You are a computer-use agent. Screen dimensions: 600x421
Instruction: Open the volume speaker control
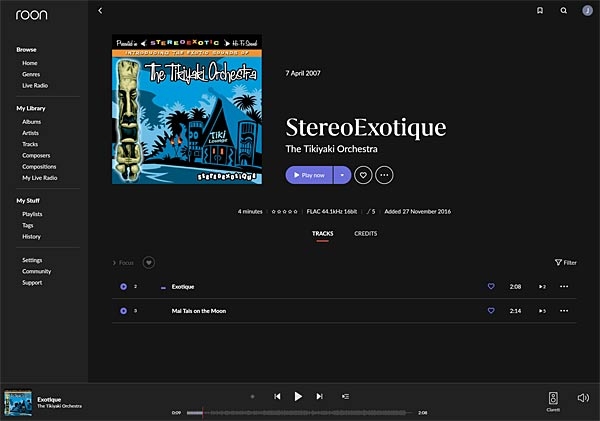click(583, 397)
